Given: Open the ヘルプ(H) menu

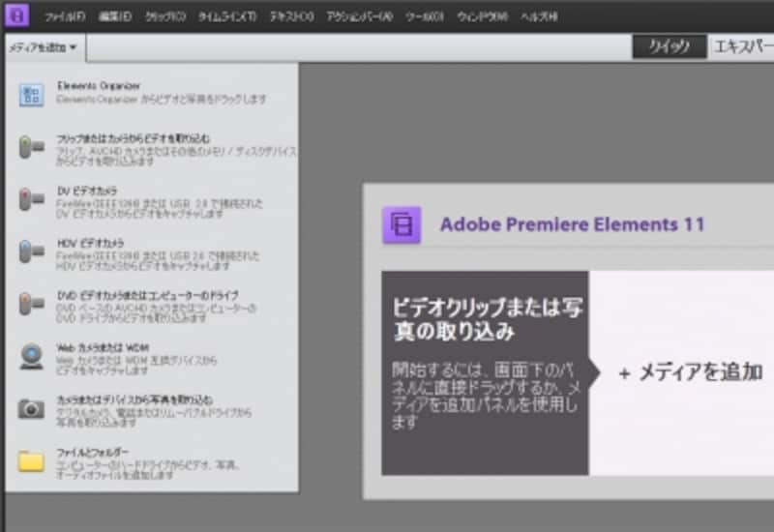Looking at the screenshot, I should tap(539, 16).
